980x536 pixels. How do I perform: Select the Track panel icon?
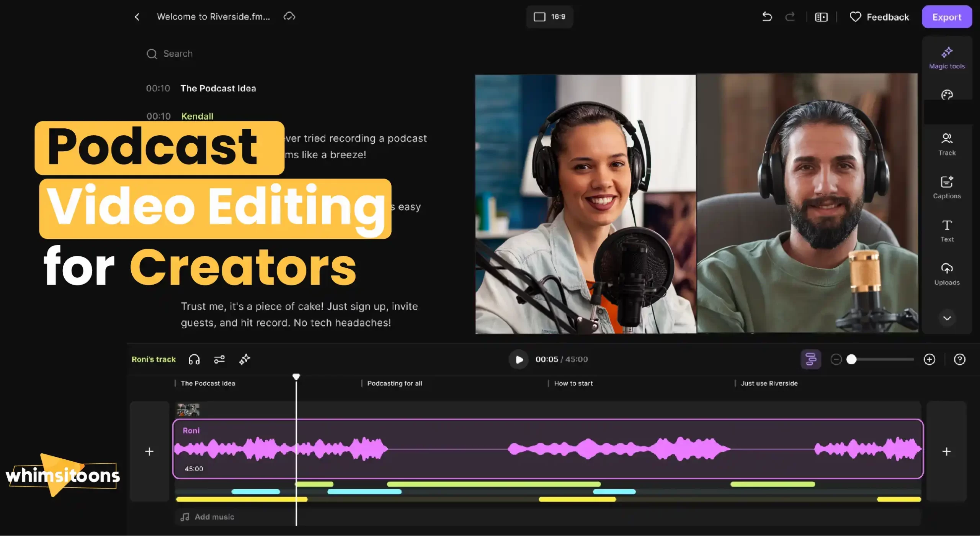point(946,143)
